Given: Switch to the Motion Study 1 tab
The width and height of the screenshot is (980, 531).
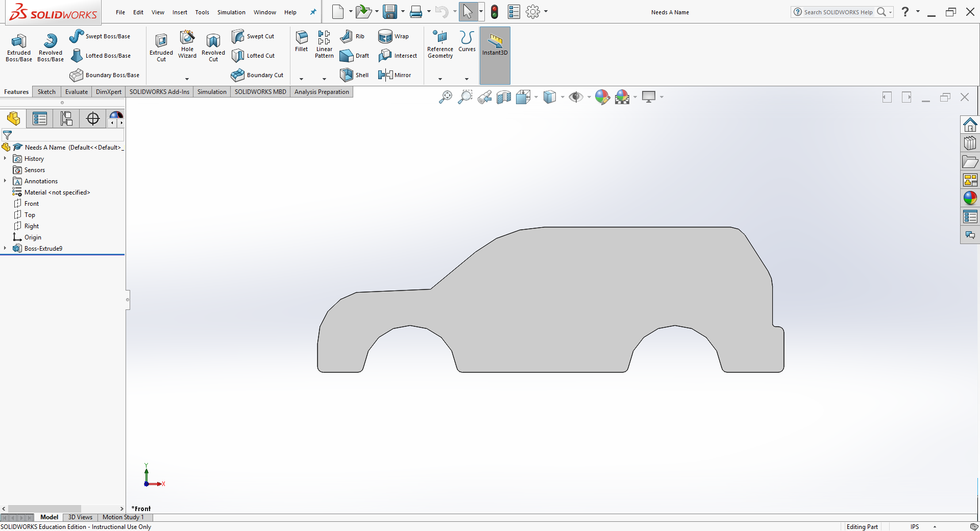Looking at the screenshot, I should 123,517.
